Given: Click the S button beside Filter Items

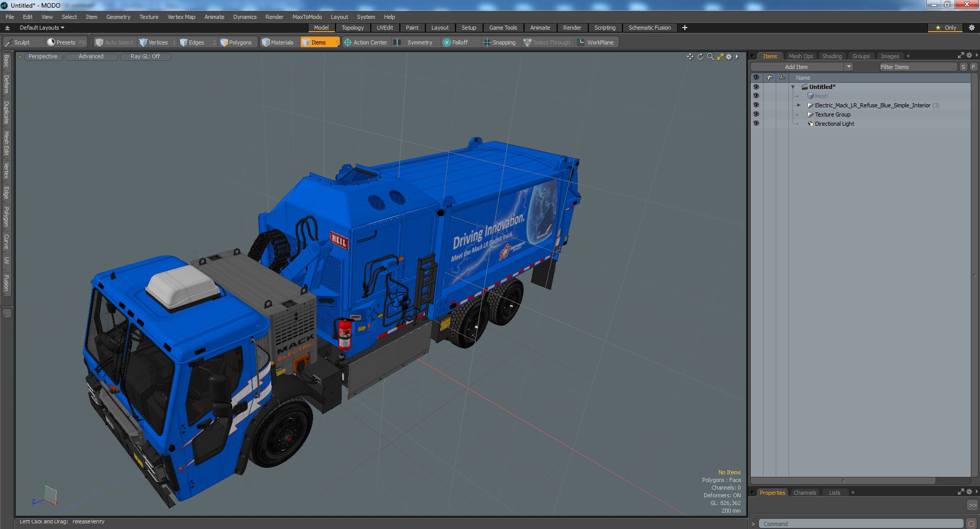Looking at the screenshot, I should pyautogui.click(x=963, y=67).
